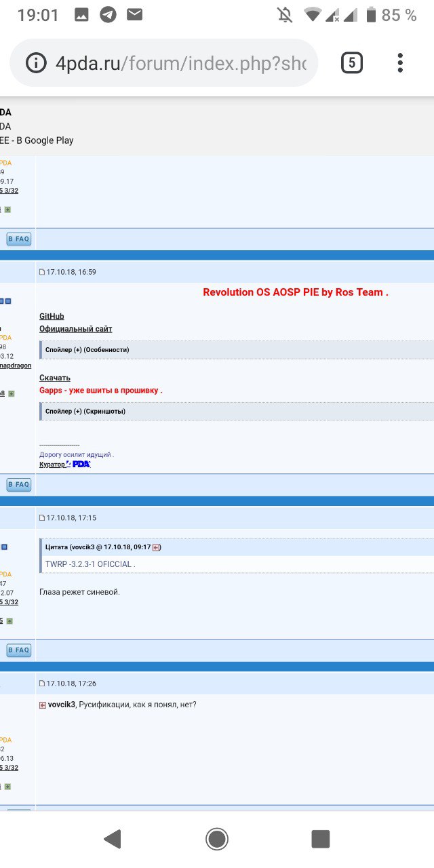The height and width of the screenshot is (868, 434).
Task: Tap the 'EE - В Google Play' text
Action: point(37,140)
